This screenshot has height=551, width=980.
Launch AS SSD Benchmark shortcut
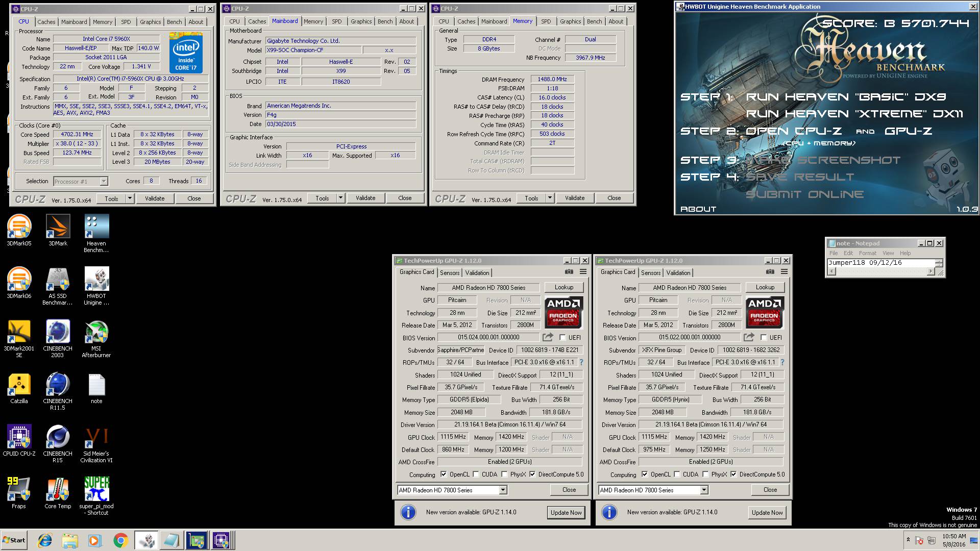[x=58, y=286]
